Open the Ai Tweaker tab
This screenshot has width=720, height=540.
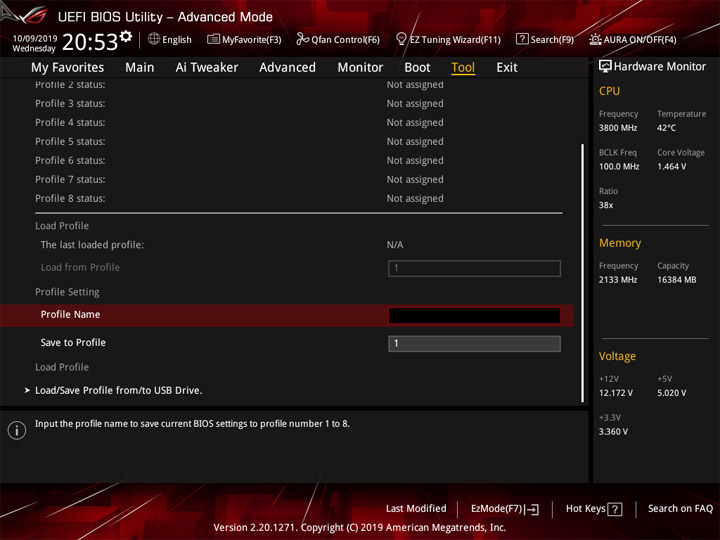pos(207,68)
